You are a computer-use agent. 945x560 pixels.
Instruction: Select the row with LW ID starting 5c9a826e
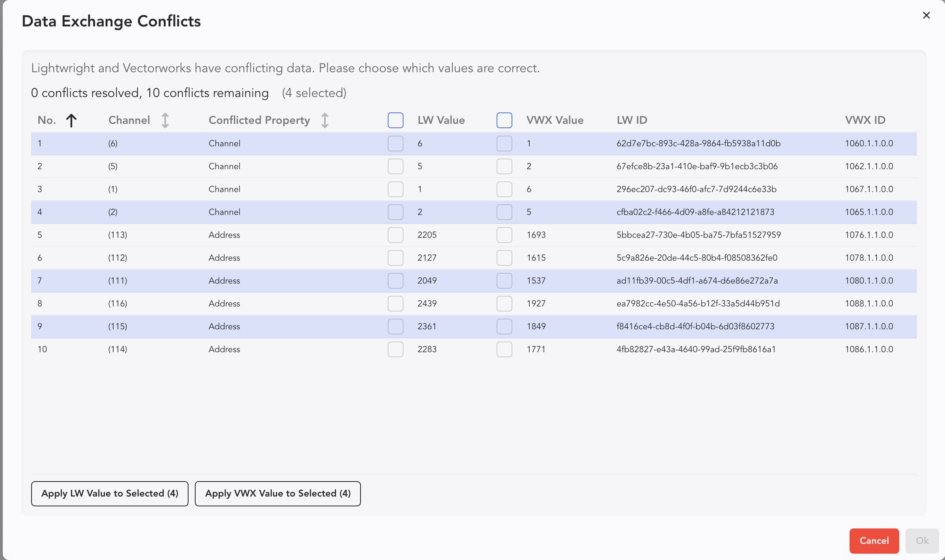point(697,258)
